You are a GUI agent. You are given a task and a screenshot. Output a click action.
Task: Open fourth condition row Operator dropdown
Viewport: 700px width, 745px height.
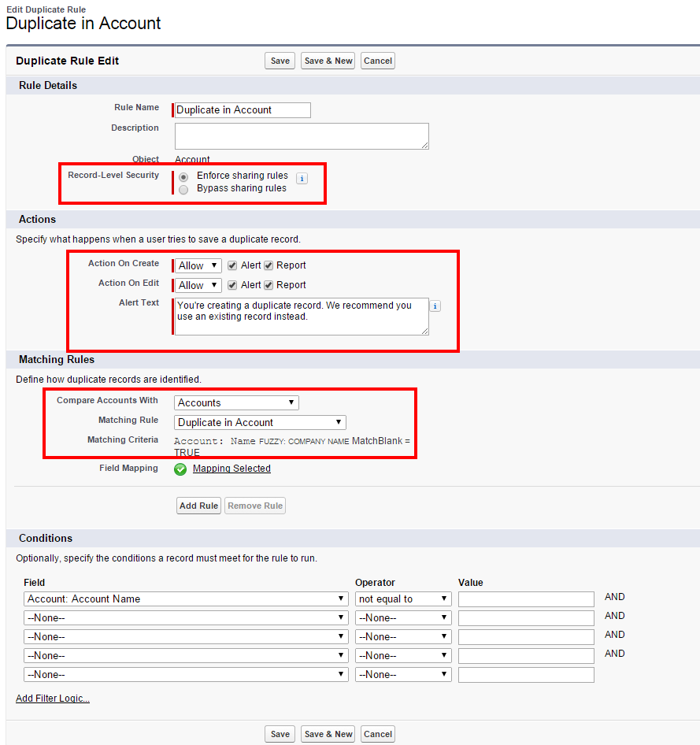coord(403,656)
